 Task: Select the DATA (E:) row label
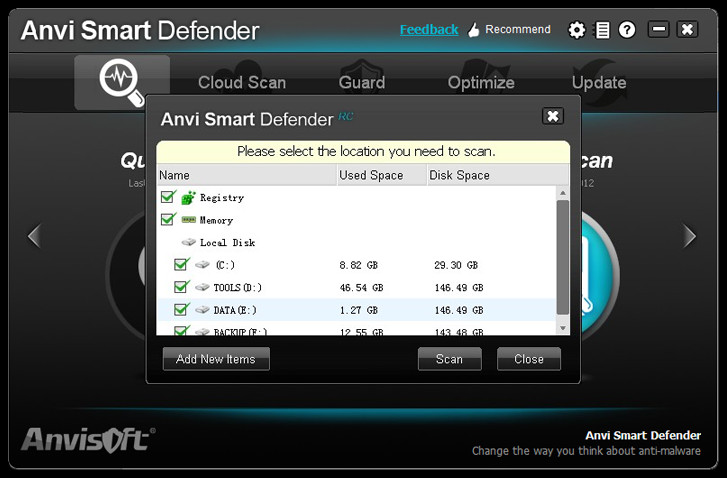pos(235,310)
